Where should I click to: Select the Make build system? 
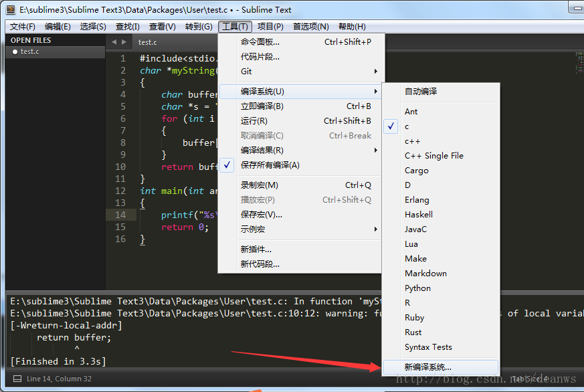tap(441, 259)
